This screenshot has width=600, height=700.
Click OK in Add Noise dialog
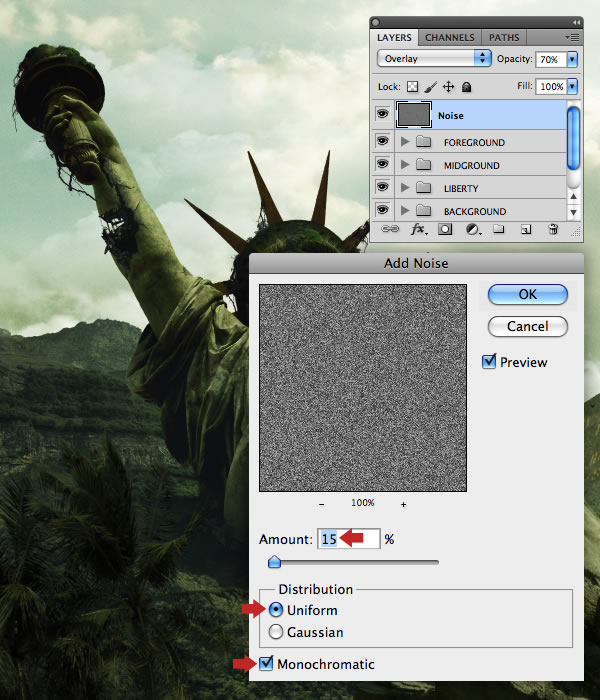528,294
